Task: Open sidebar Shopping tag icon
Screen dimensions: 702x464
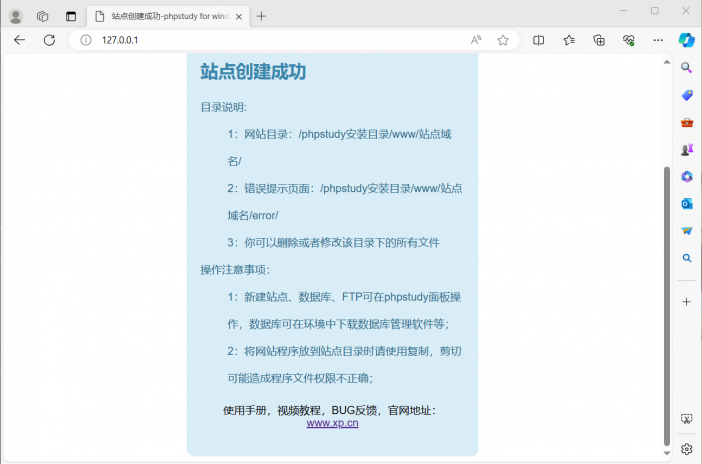Action: click(x=687, y=95)
